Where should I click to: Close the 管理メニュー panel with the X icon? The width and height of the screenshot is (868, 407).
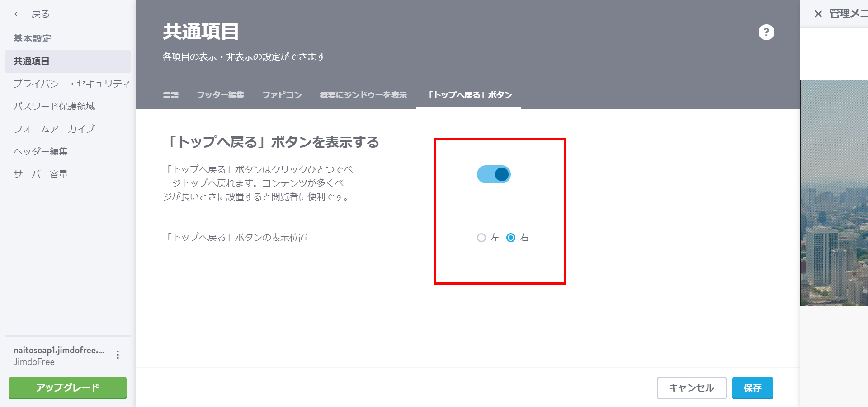pyautogui.click(x=818, y=14)
